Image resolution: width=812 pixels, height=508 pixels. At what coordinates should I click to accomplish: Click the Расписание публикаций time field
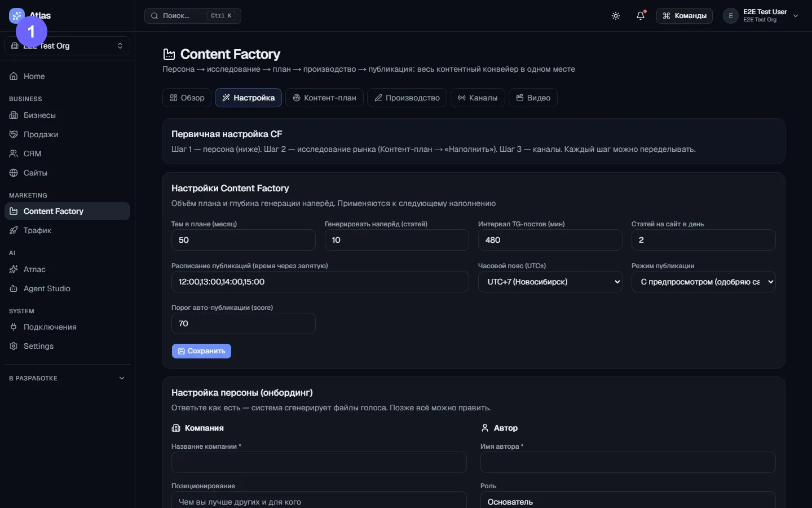coord(320,282)
